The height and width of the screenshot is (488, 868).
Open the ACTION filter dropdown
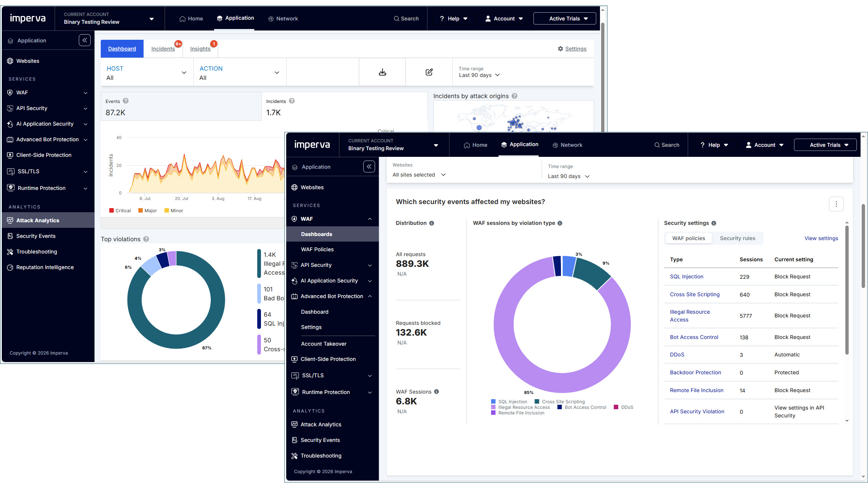[x=240, y=72]
